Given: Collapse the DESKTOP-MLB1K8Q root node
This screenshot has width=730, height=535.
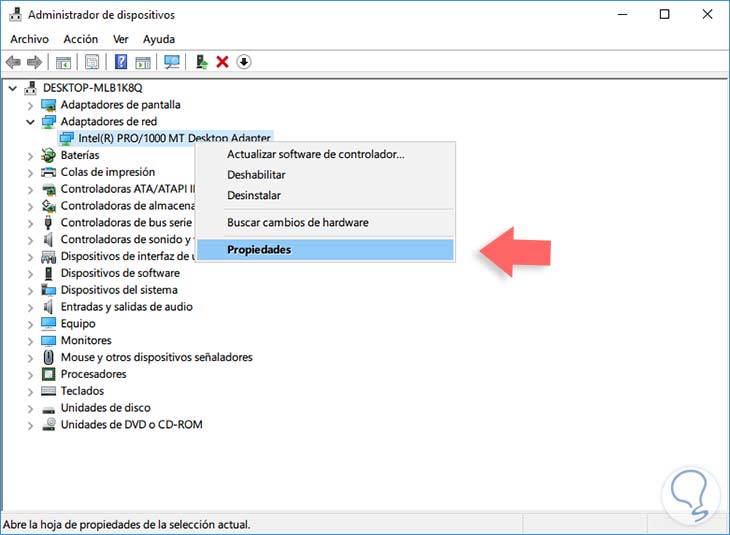Looking at the screenshot, I should [x=13, y=88].
